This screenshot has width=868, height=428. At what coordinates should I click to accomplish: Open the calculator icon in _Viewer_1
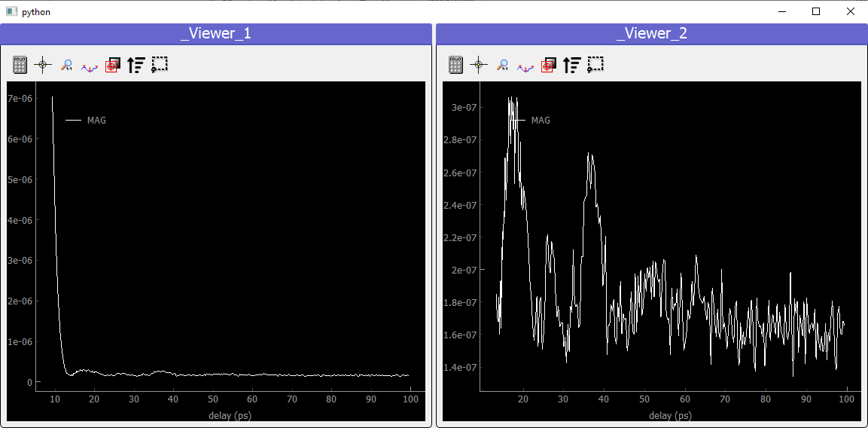click(x=20, y=65)
